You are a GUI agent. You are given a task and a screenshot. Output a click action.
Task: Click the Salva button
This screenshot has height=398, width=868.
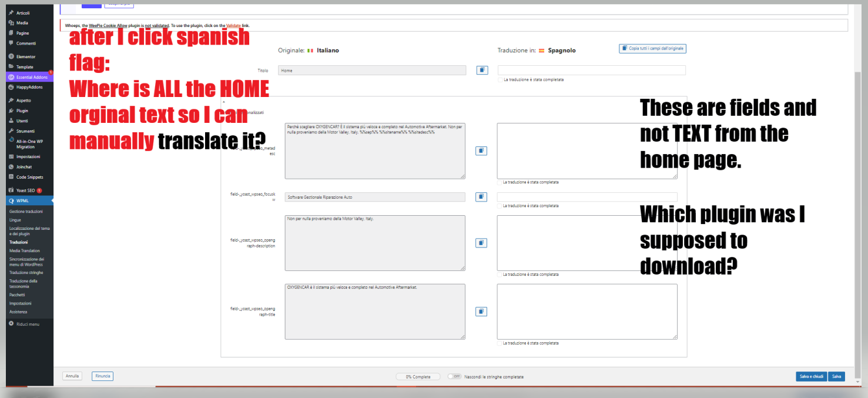(836, 376)
